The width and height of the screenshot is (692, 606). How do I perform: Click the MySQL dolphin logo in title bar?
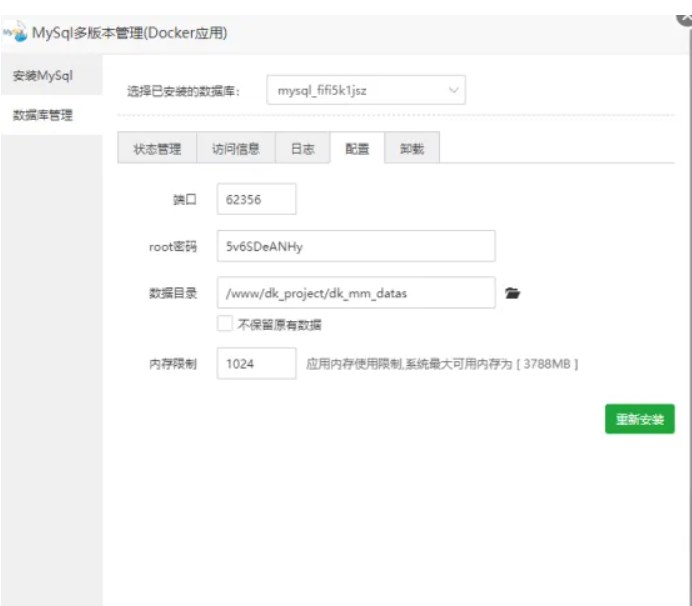point(14,33)
